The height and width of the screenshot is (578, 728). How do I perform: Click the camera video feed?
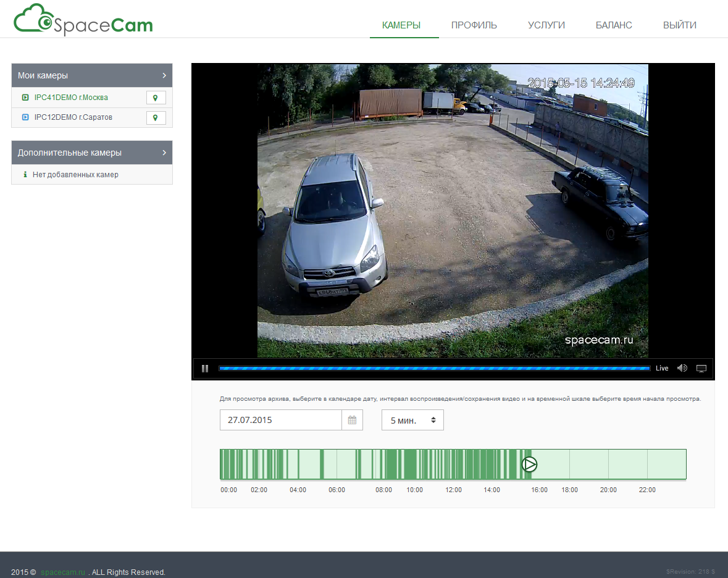453,211
